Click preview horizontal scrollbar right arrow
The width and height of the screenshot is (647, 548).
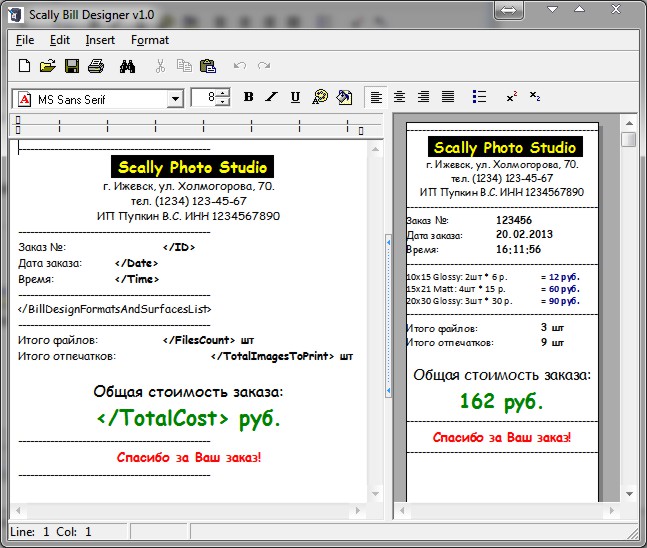(x=612, y=510)
